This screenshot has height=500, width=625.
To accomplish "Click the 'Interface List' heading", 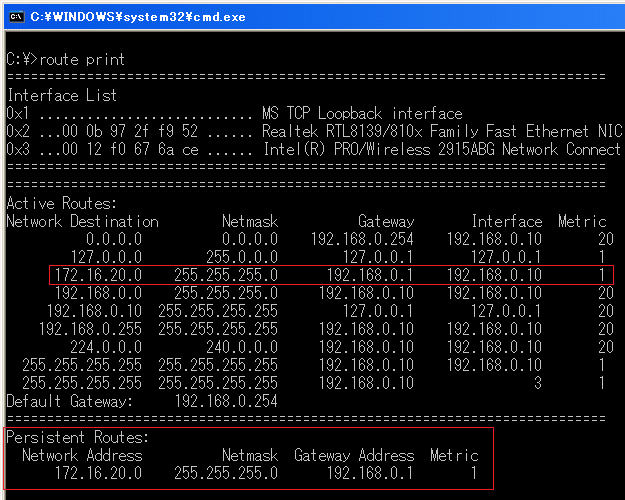I will (x=62, y=95).
